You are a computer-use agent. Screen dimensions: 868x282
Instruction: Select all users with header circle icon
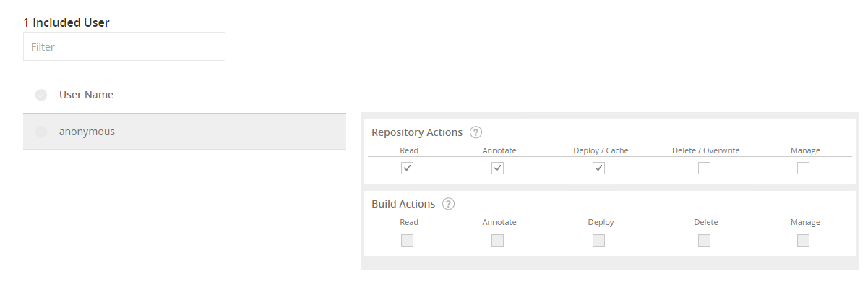click(41, 95)
